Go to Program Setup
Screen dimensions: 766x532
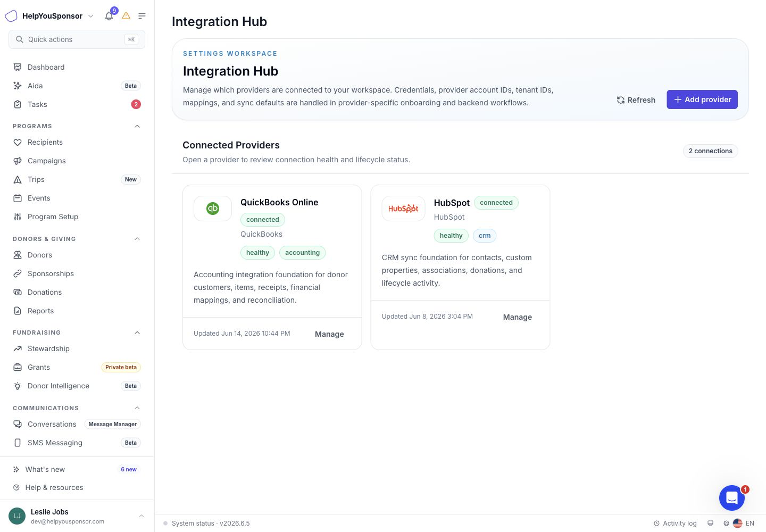(x=77, y=217)
